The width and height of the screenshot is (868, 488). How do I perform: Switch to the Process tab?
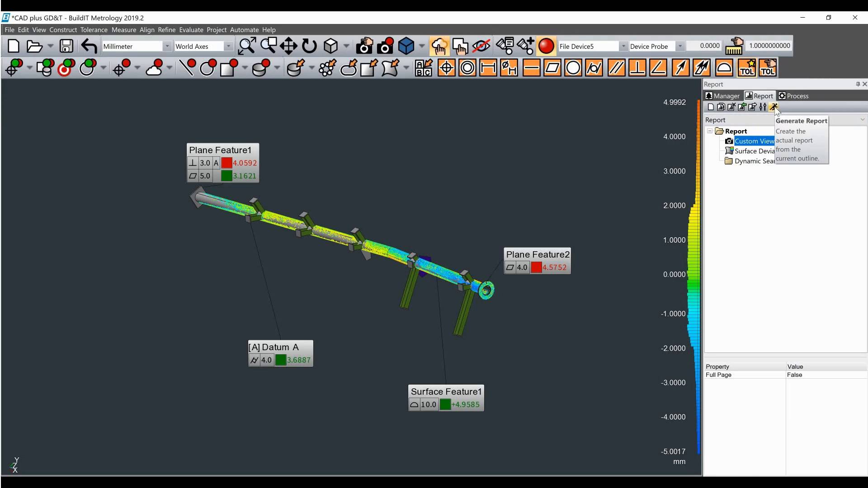[x=793, y=96]
